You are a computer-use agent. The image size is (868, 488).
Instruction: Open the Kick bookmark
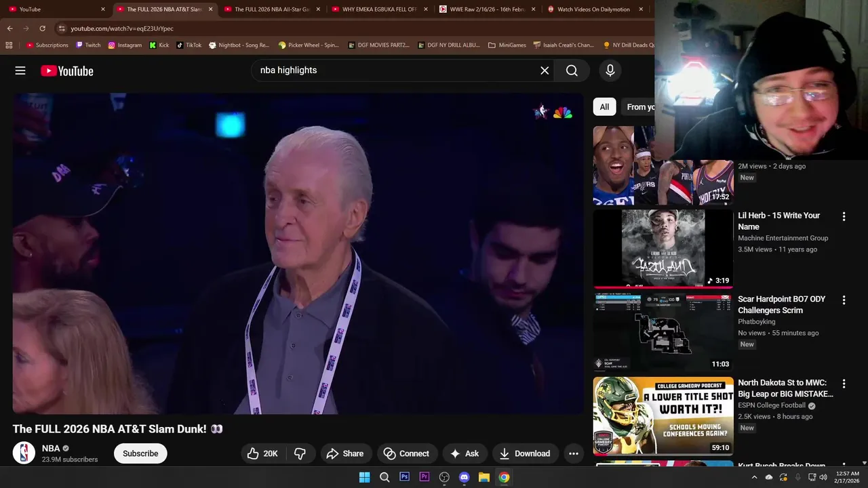(159, 45)
